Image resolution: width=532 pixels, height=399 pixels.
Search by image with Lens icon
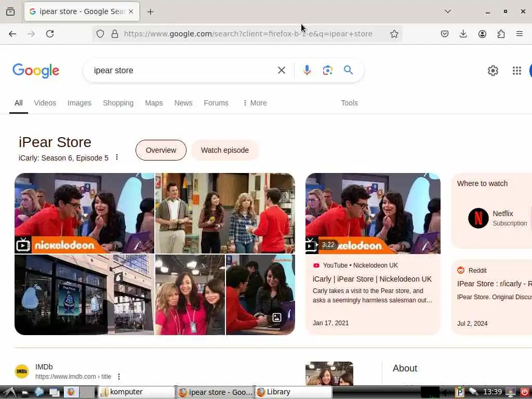coord(327,70)
